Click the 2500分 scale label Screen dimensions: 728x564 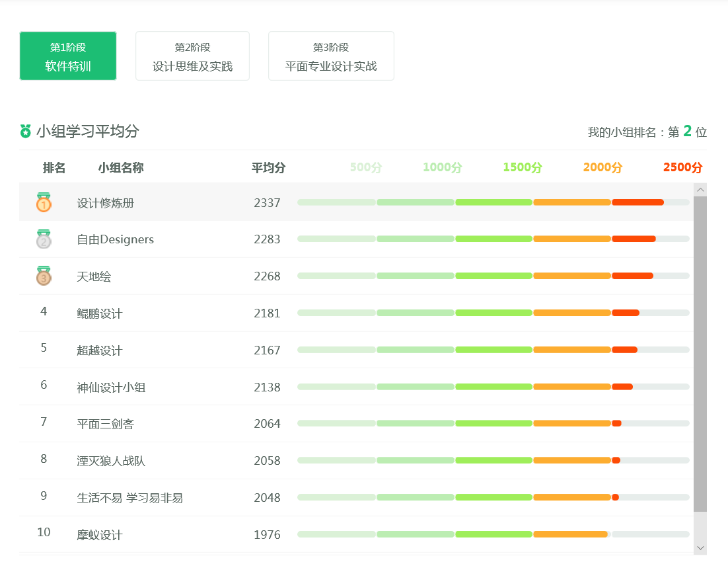pyautogui.click(x=682, y=168)
